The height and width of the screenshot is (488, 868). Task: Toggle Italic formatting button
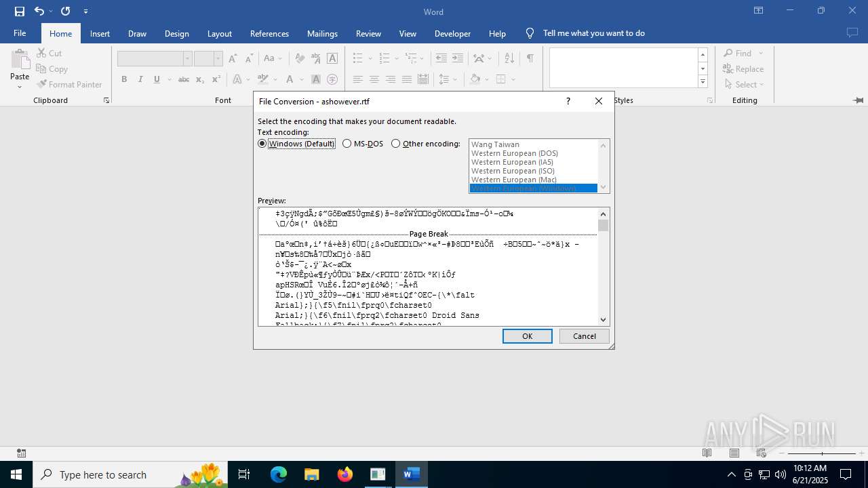(x=140, y=79)
